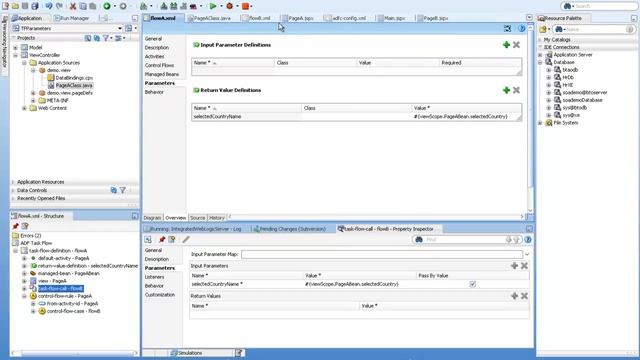Expand the Application Resources section

click(x=13, y=182)
